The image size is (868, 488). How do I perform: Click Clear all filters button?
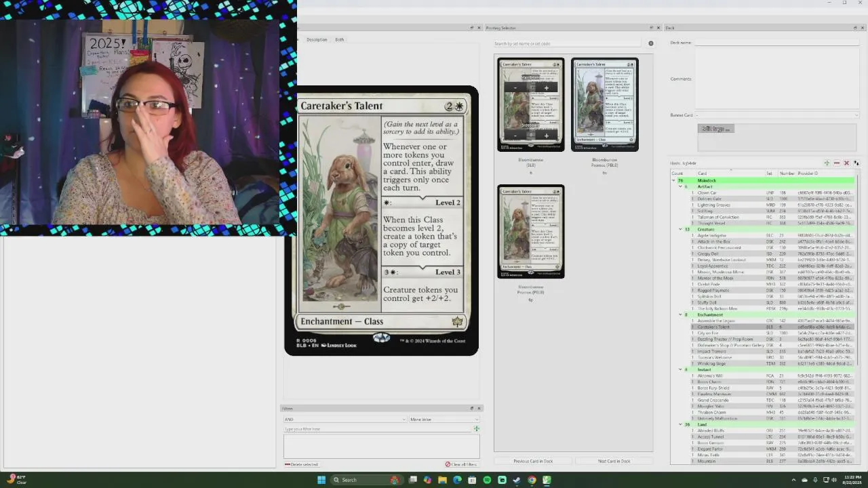[x=461, y=464]
